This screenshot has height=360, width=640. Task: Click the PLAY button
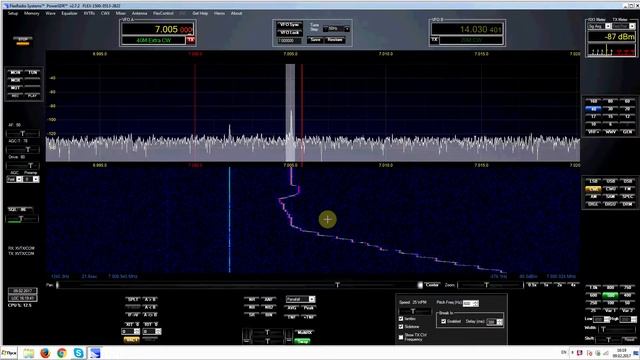(x=33, y=96)
